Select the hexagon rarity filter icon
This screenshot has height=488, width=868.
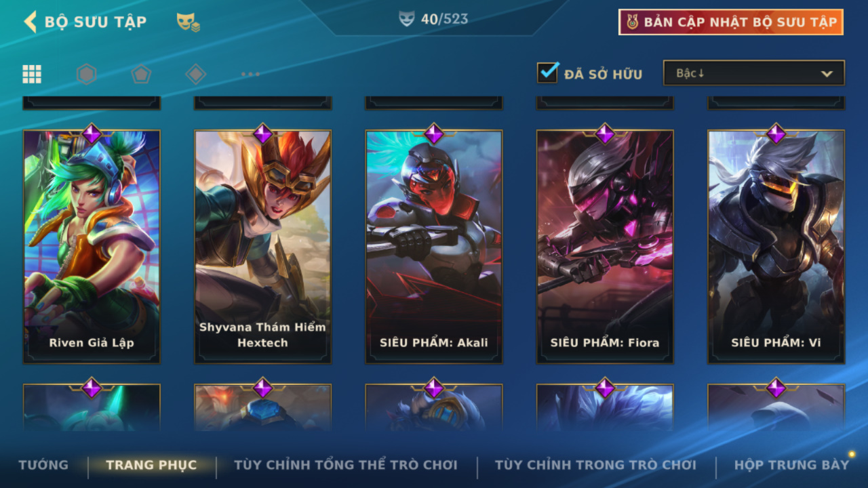pyautogui.click(x=86, y=74)
